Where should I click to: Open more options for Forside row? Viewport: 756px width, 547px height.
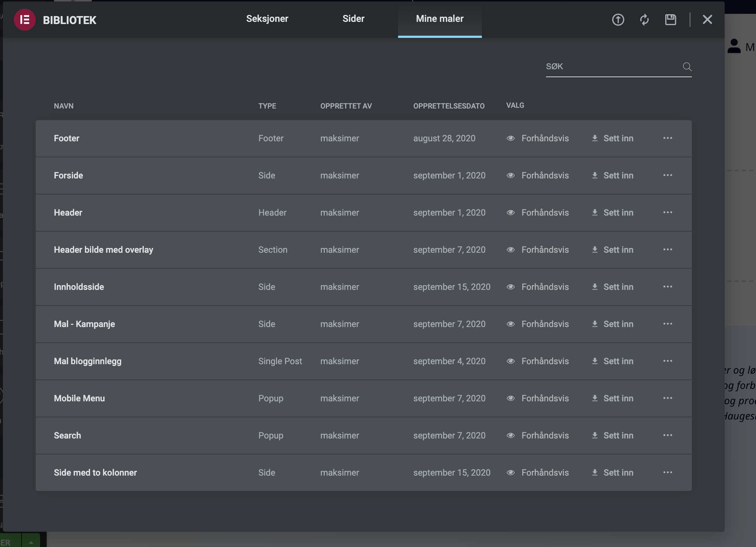668,175
